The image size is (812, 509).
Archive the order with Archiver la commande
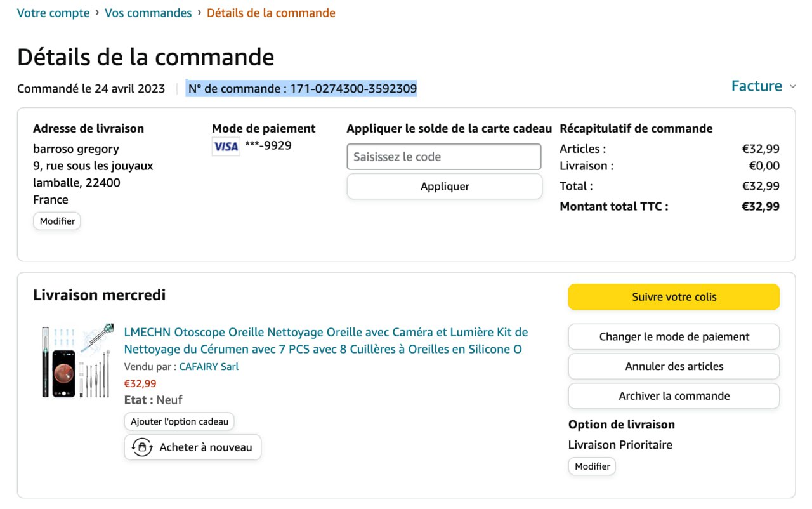coord(674,396)
